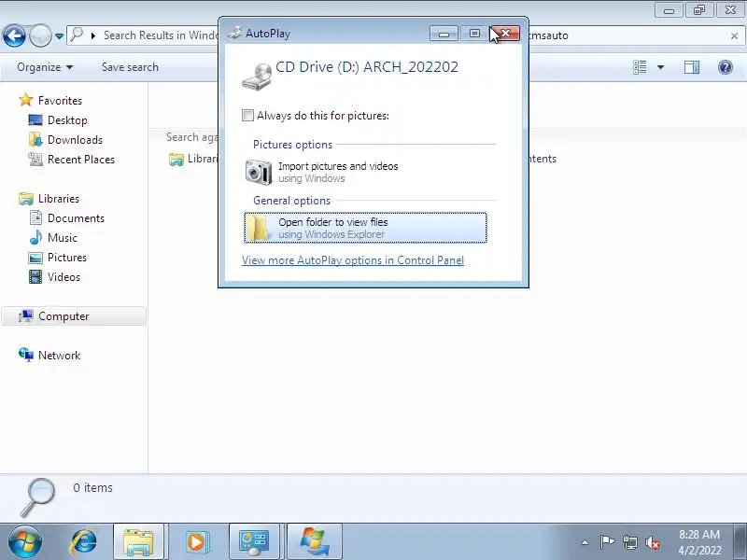Show hidden tray icons arrow
Screen dimensions: 747x560
tap(585, 542)
